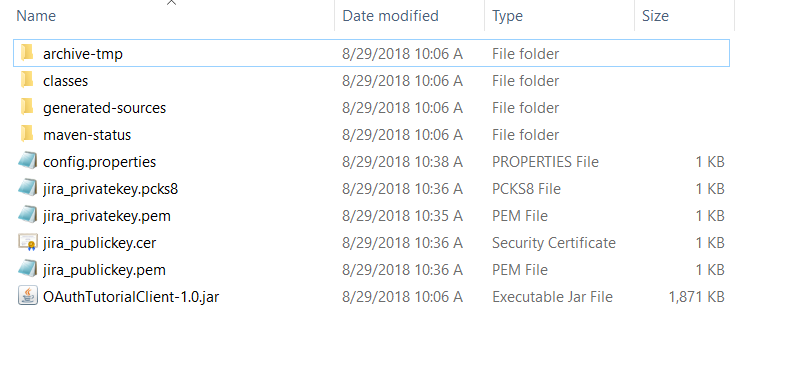Click the Security Certificate type text
Screen dimensions: 785x365
point(554,243)
